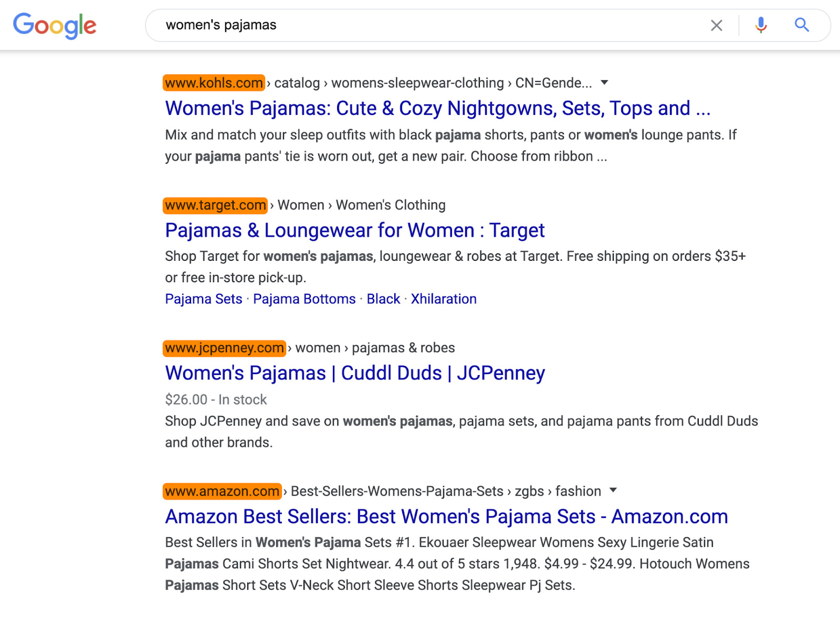840x617 pixels.
Task: Select the Black sitelink under Target
Action: [383, 299]
